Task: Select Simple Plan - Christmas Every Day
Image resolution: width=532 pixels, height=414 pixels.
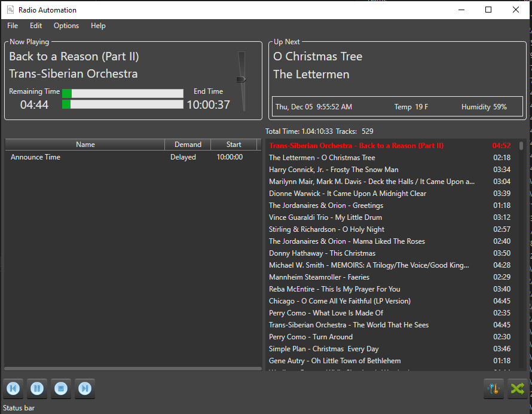Action: (x=390, y=349)
